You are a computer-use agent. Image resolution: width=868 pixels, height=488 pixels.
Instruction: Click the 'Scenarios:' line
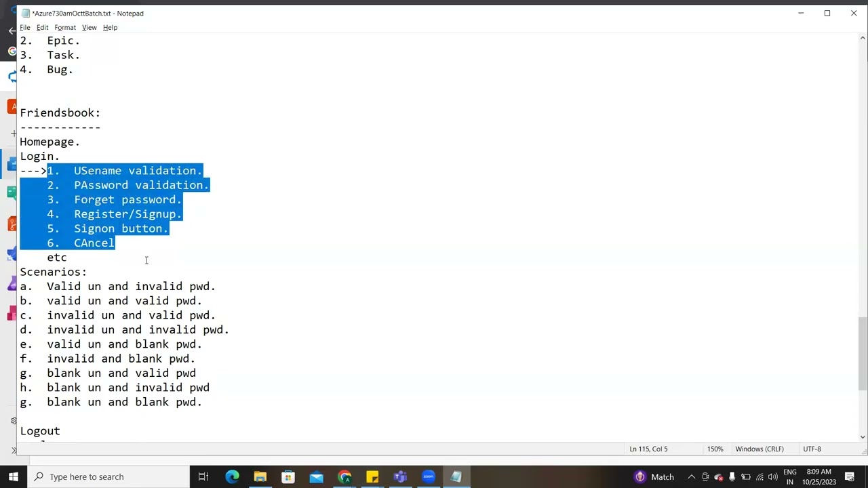click(54, 272)
